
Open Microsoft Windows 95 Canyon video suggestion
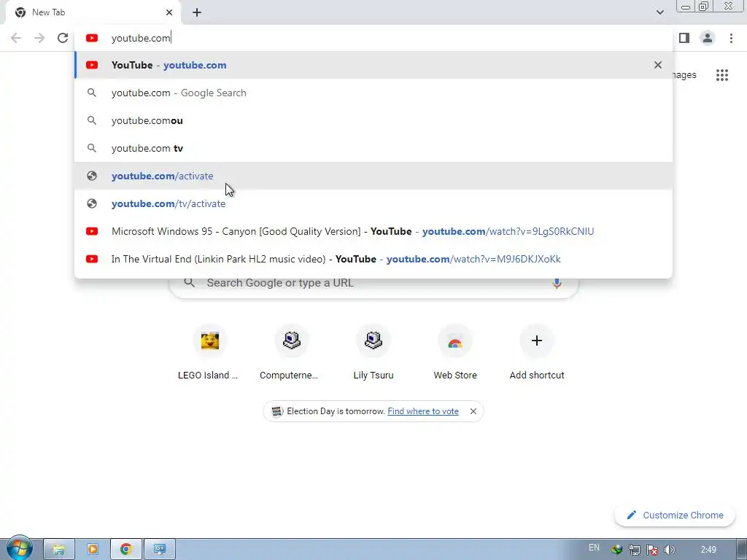pyautogui.click(x=373, y=231)
